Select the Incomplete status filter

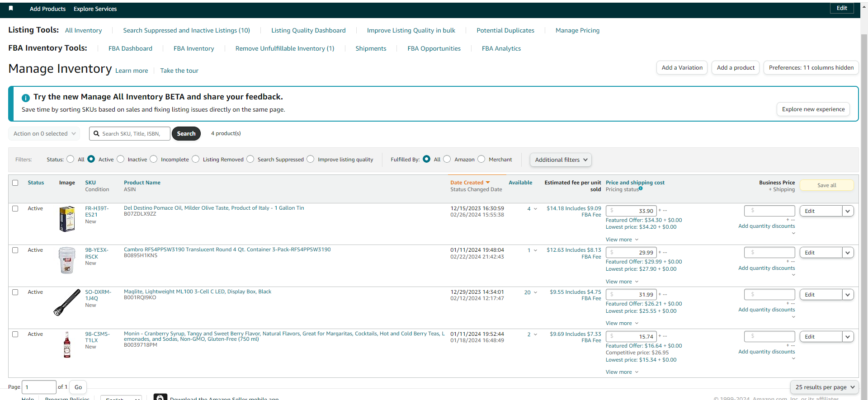[x=154, y=159]
